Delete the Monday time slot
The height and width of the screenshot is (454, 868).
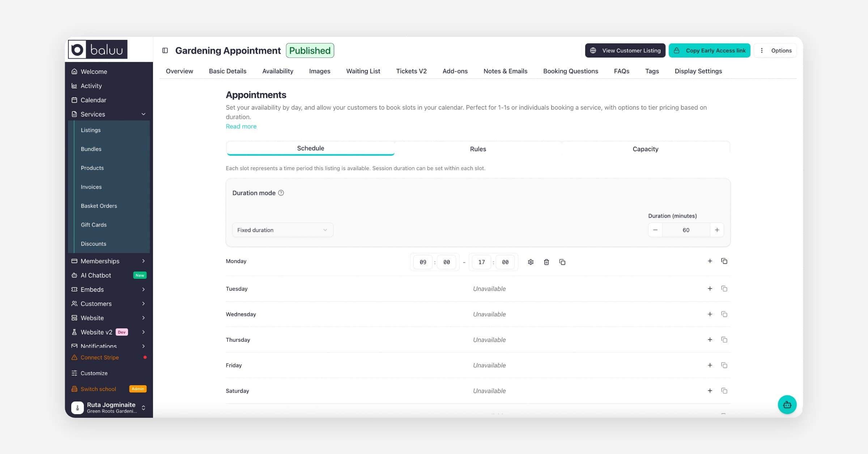pos(546,262)
